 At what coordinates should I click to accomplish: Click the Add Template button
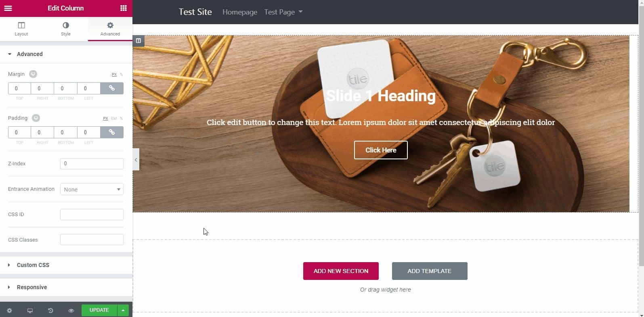point(430,271)
